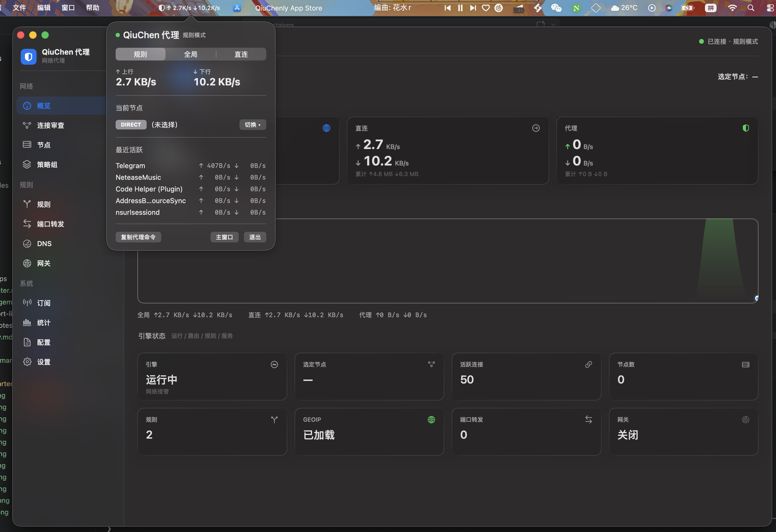Click the 主窗口 button
The width and height of the screenshot is (776, 532).
224,237
